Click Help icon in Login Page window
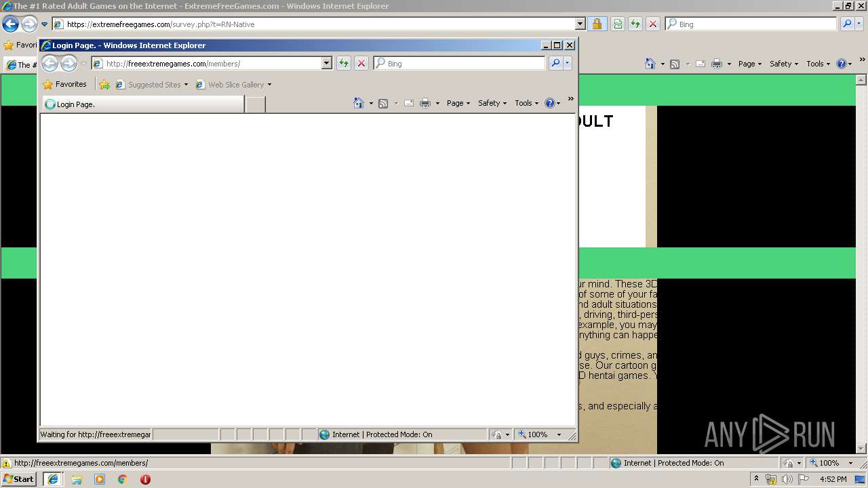 click(549, 103)
